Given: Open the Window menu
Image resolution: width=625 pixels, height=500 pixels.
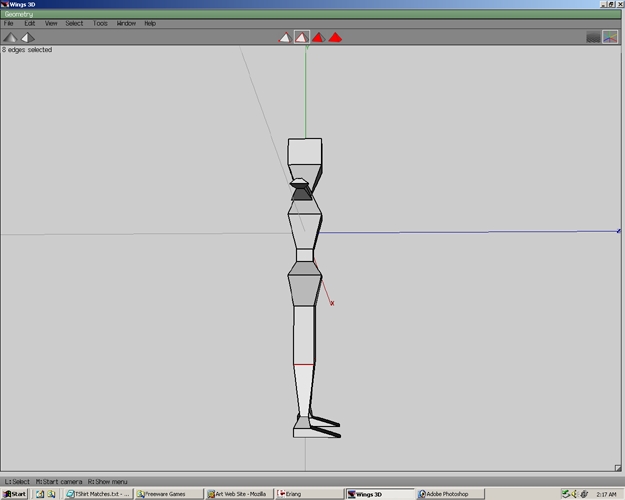Looking at the screenshot, I should pyautogui.click(x=126, y=24).
